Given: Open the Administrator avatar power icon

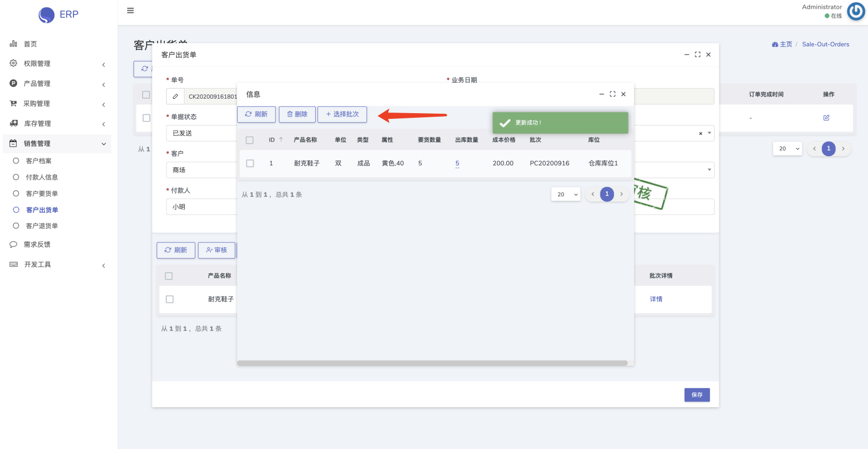Looking at the screenshot, I should pyautogui.click(x=856, y=11).
